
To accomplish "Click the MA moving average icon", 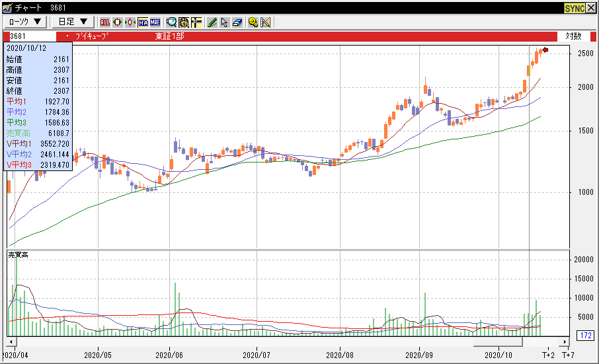I will 142,22.
